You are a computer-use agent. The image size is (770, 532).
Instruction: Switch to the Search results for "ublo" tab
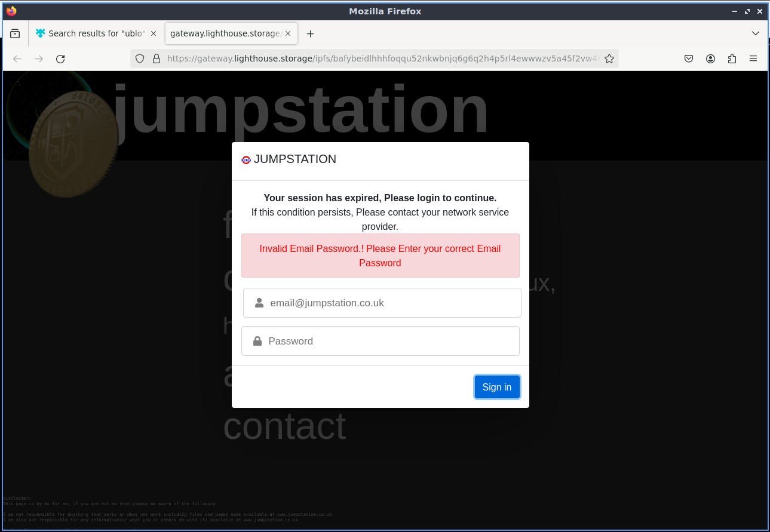click(96, 33)
